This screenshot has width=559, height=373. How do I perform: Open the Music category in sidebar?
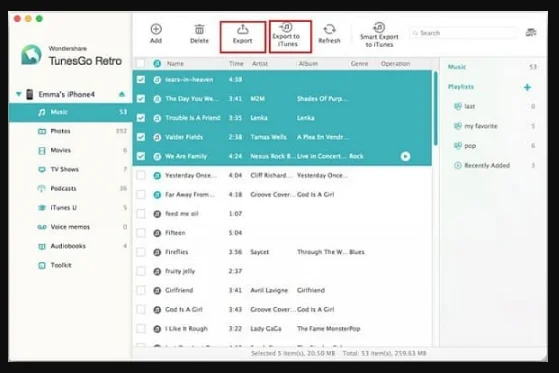tap(71, 112)
